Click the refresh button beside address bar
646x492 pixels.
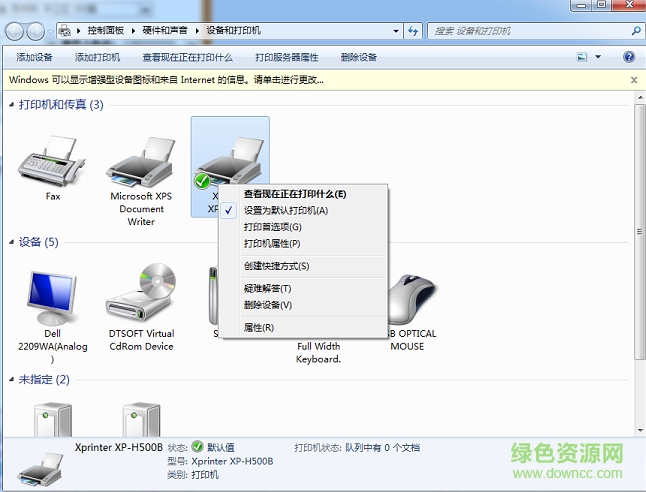click(x=413, y=31)
